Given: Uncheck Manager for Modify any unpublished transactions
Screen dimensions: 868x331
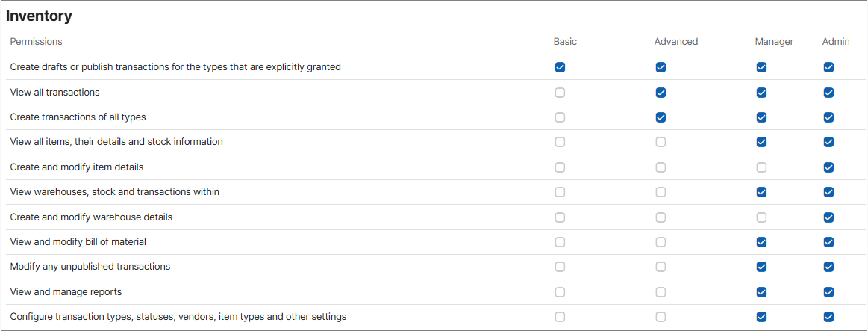Looking at the screenshot, I should 761,267.
